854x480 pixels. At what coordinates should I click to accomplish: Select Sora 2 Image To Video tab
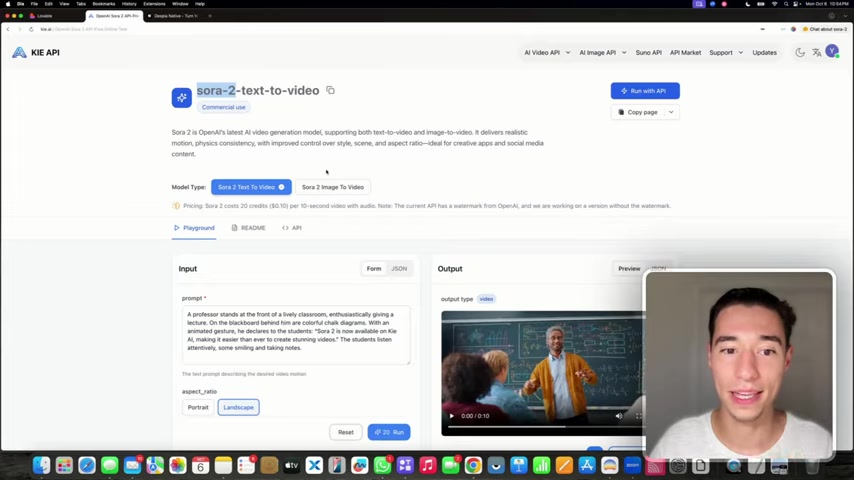pos(333,187)
